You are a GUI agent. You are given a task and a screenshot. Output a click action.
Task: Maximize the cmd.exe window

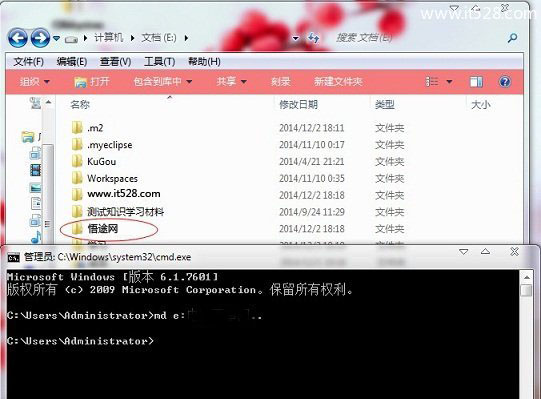click(x=485, y=252)
